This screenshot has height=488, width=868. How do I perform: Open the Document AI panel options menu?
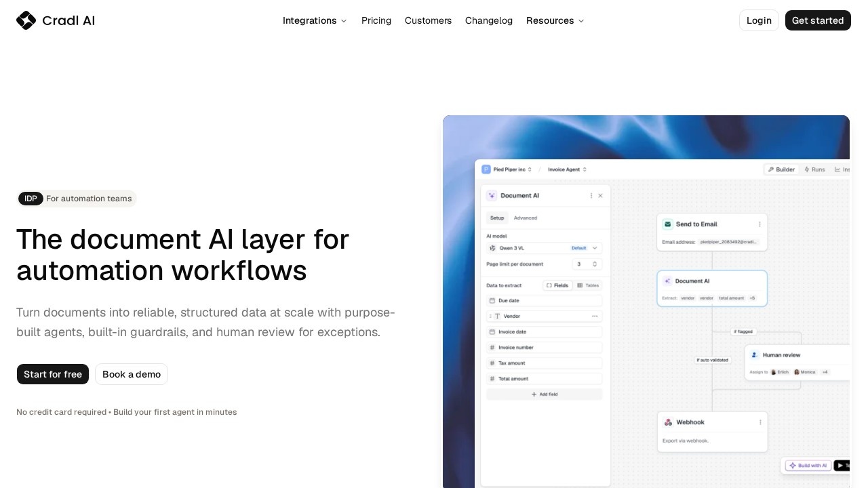point(591,196)
